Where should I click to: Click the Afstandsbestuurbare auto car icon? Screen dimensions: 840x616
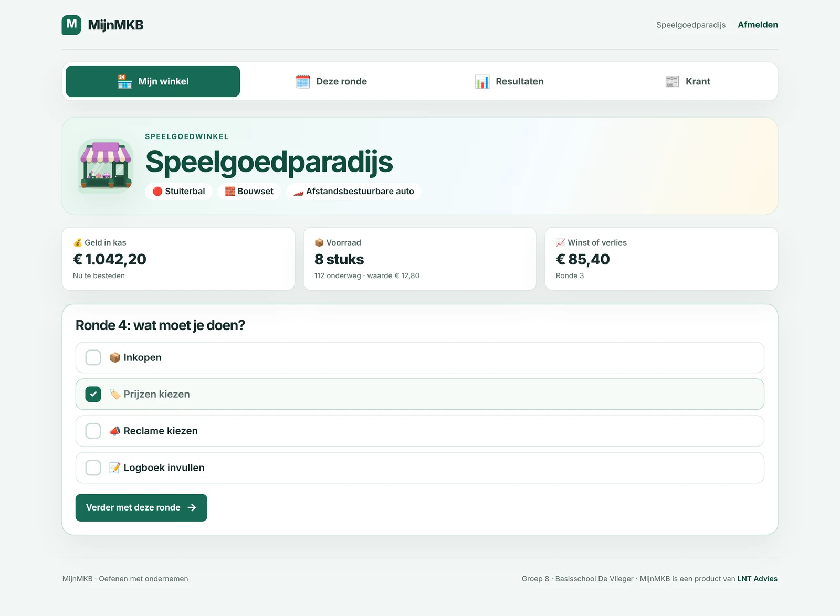coord(299,192)
